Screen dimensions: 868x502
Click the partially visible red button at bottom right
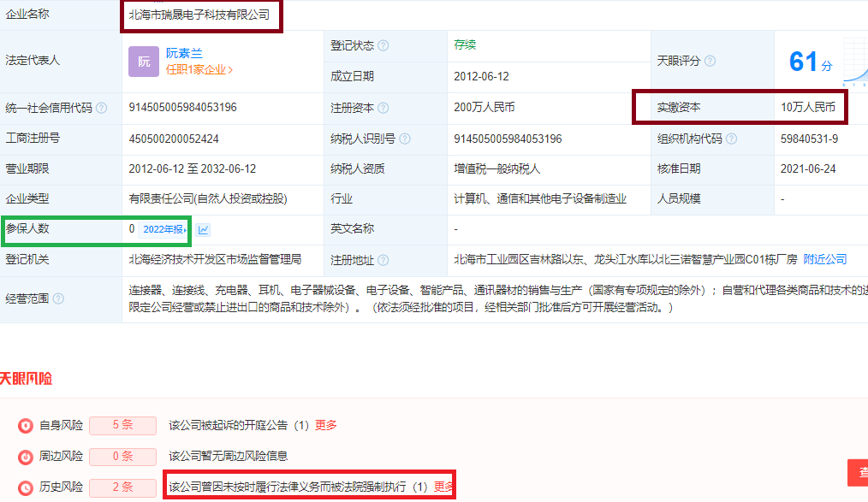tap(858, 473)
